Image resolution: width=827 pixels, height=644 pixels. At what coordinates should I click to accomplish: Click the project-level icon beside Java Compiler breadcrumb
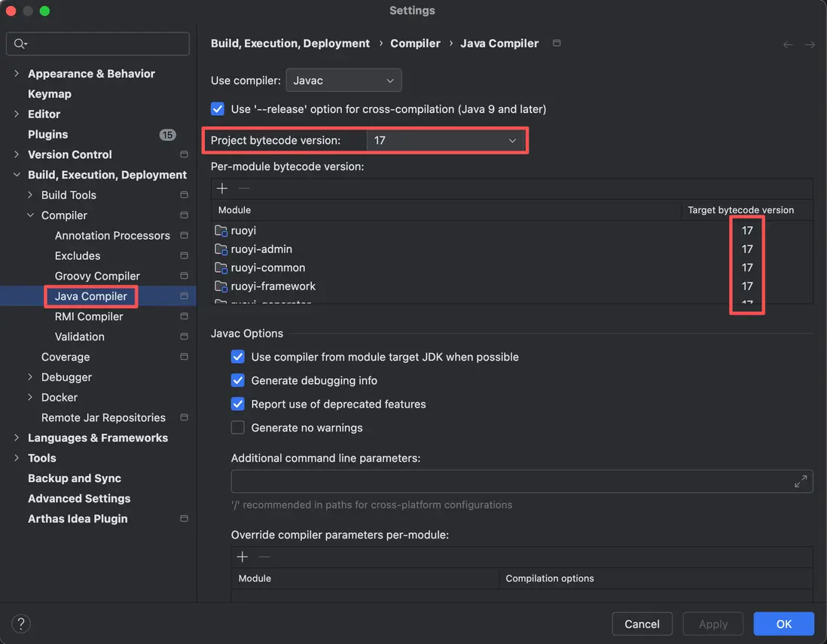pos(557,44)
